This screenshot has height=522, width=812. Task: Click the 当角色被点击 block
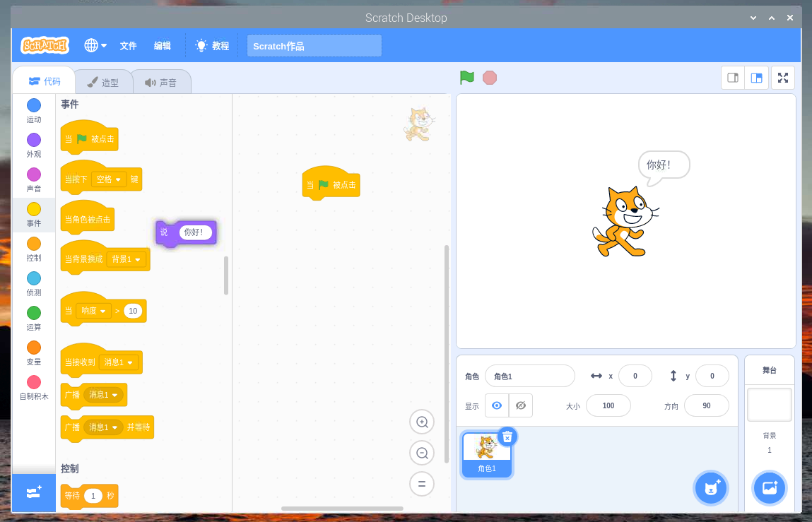click(x=87, y=218)
